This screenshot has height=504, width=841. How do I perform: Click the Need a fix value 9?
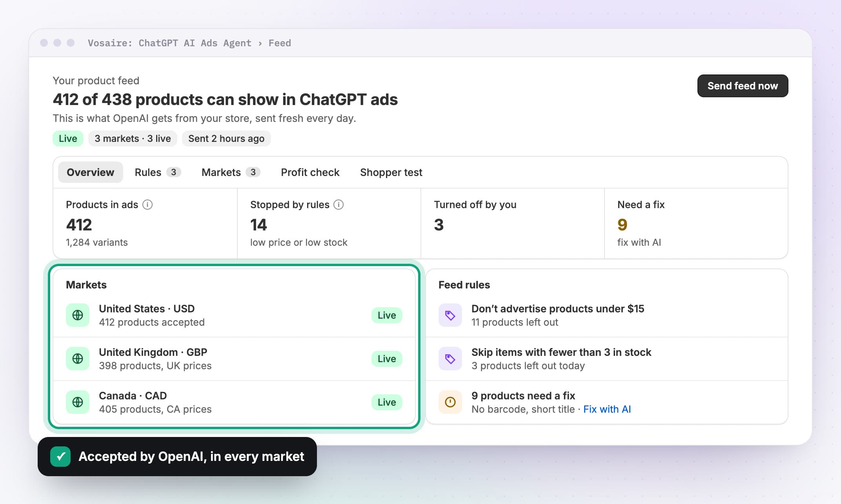623,225
